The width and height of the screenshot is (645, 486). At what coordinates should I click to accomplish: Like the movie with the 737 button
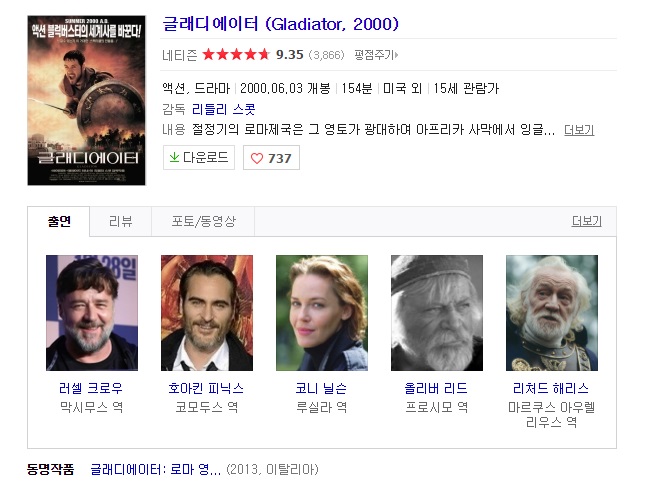click(271, 158)
